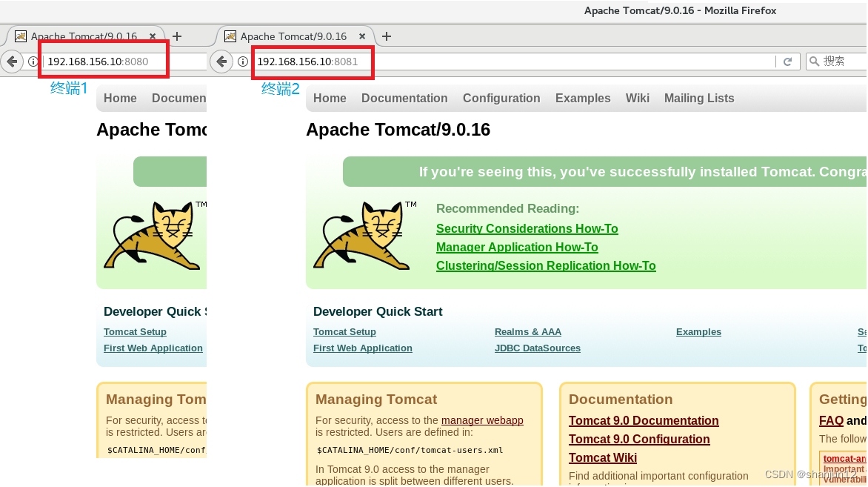Click Tomcat favicon on 8081 window tab
This screenshot has width=868, height=487.
tap(230, 36)
